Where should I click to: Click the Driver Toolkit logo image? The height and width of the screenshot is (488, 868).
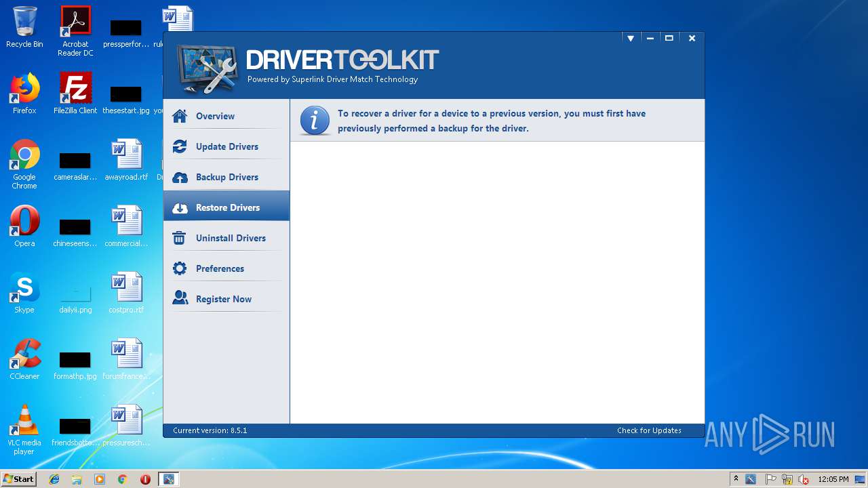[208, 68]
